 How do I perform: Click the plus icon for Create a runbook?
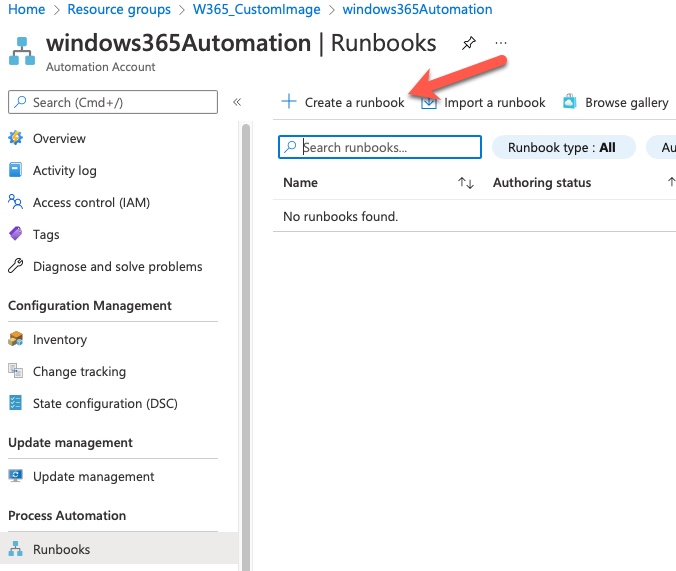tap(289, 102)
